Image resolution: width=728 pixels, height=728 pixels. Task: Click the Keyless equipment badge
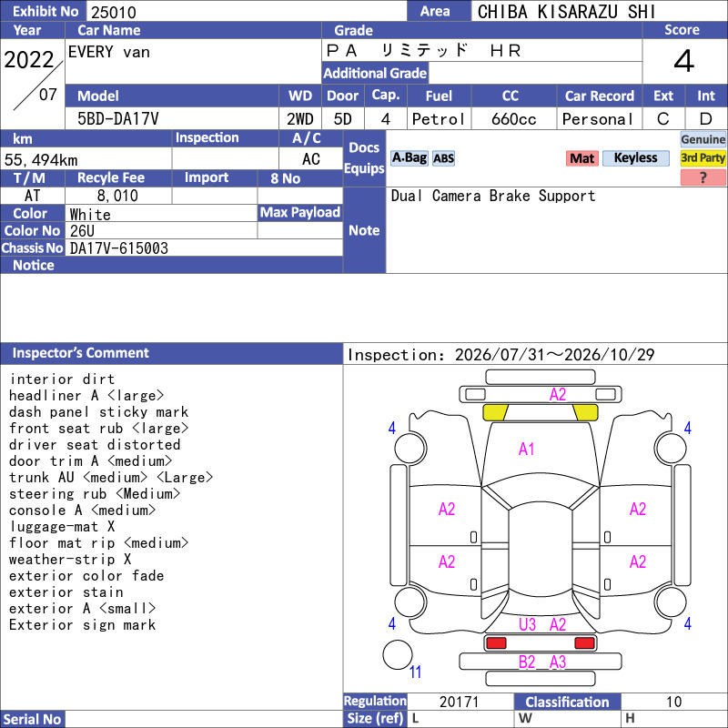pyautogui.click(x=635, y=157)
